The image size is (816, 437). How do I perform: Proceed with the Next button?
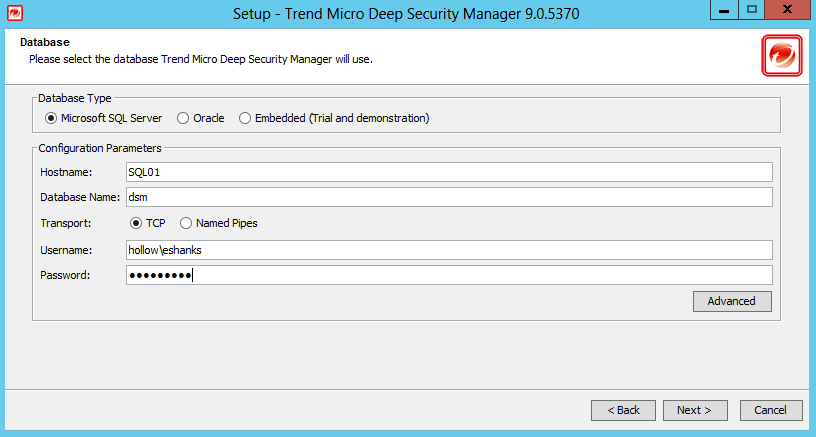[x=695, y=410]
